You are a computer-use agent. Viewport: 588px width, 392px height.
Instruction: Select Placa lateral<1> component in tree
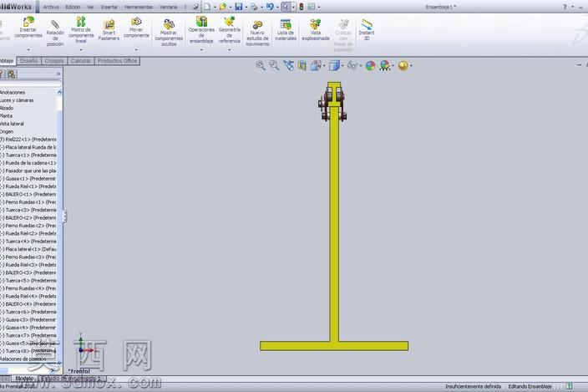[28, 249]
